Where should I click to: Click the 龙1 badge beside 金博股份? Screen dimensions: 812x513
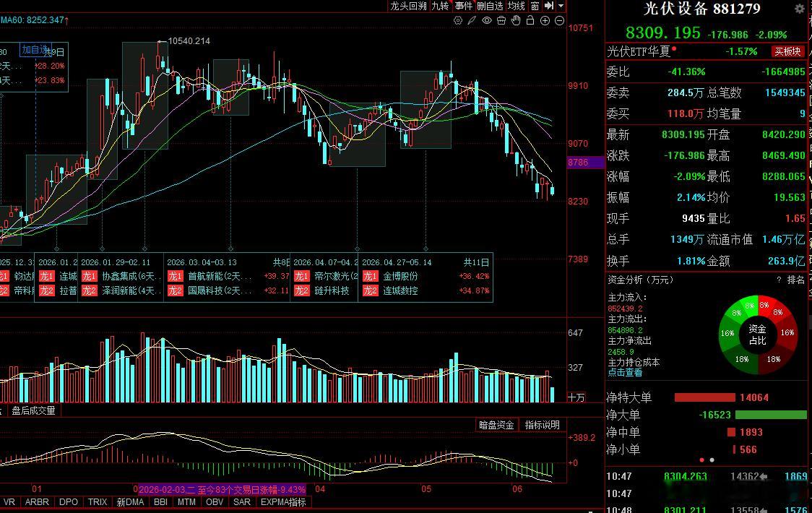click(x=370, y=276)
